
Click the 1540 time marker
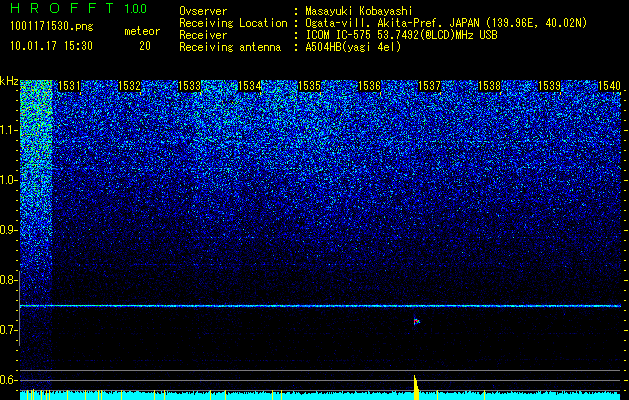click(x=609, y=86)
